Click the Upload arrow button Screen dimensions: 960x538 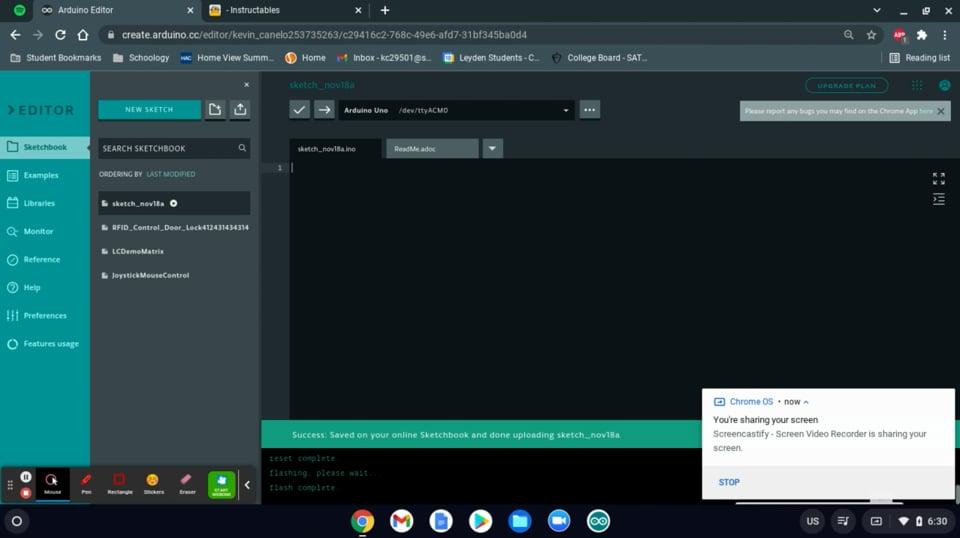(x=324, y=110)
